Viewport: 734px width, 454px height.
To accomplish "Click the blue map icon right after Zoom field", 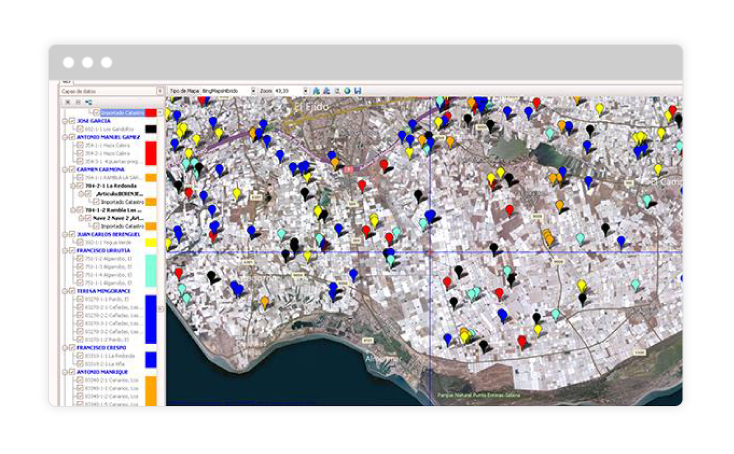I will point(316,91).
